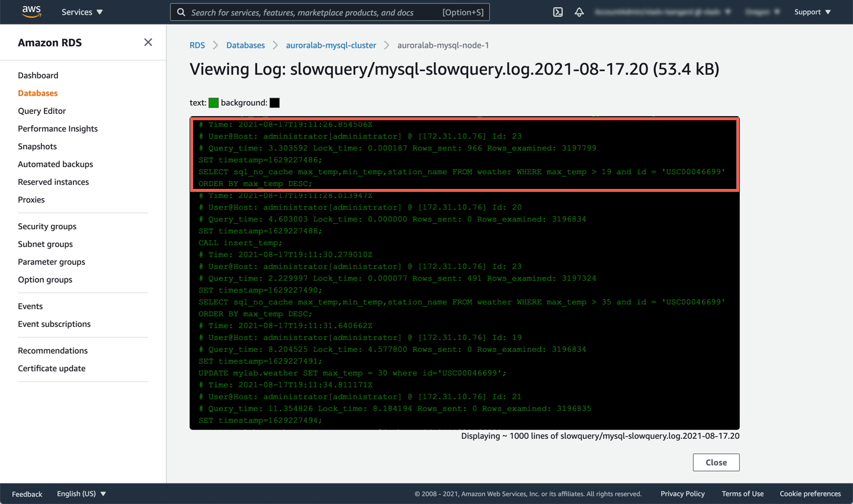Navigate to auroralab-mysql-cluster breadcrumb link
The image size is (853, 504).
click(331, 45)
